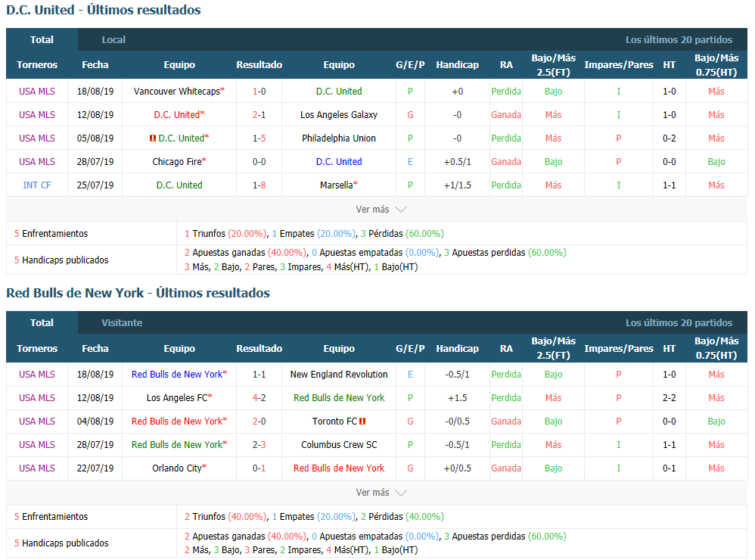The image size is (755, 560).
Task: Click Red Bulls 5 Handicaps publicados label
Action: coord(61,543)
